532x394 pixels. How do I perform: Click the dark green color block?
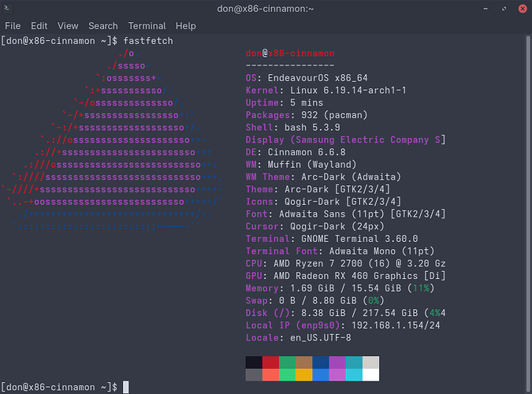coord(287,362)
